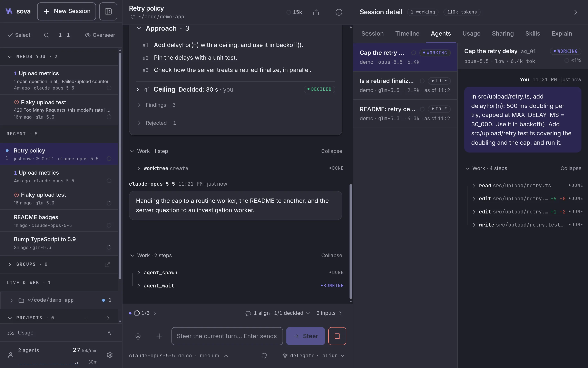Viewport: 588px width, 368px height.
Task: Open the settings gear icon
Action: coord(110,355)
